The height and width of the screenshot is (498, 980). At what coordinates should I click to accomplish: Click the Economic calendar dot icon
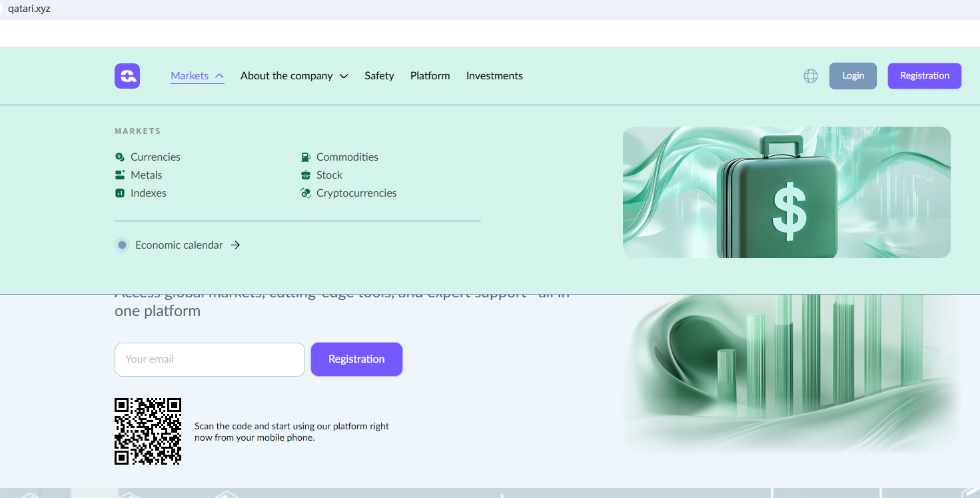pyautogui.click(x=122, y=245)
